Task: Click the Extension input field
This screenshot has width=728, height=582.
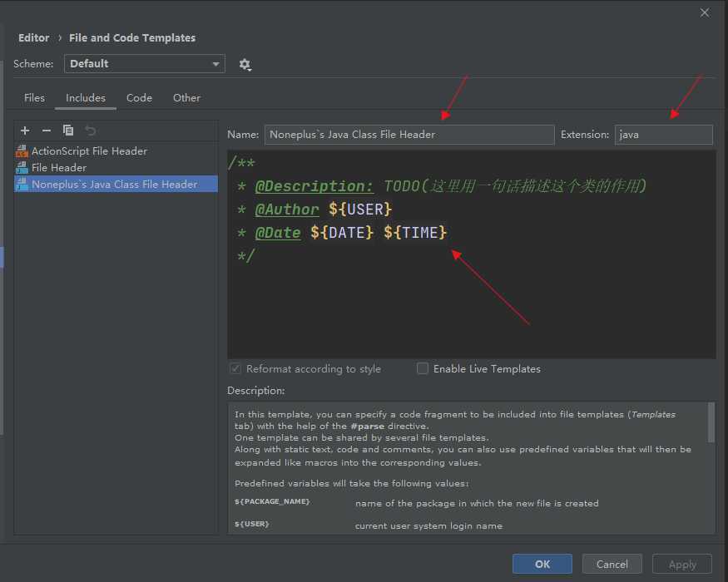Action: [663, 135]
